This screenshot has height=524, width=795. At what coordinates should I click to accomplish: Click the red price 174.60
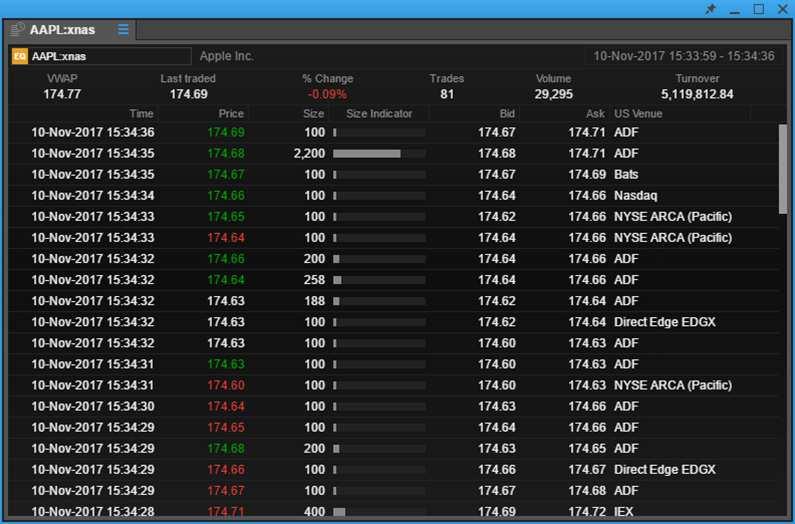[x=226, y=385]
